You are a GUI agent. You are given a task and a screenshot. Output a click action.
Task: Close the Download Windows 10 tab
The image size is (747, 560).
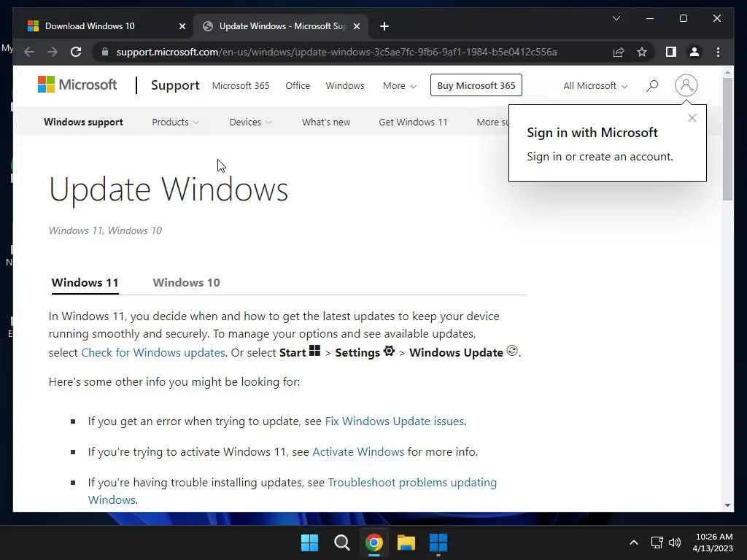pos(182,26)
